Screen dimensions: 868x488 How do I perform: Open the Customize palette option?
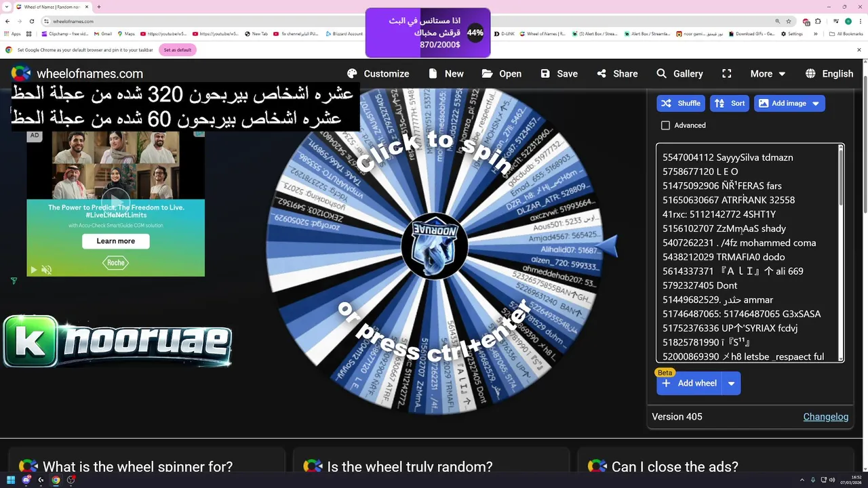tap(378, 74)
